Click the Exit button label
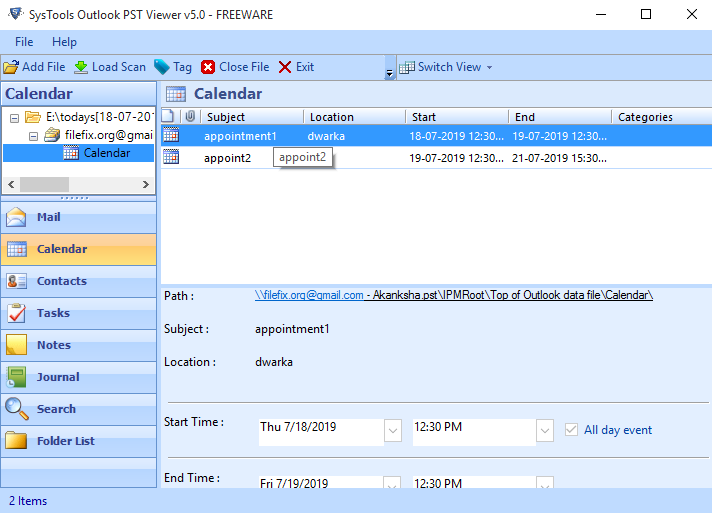This screenshot has height=513, width=712. click(x=305, y=67)
